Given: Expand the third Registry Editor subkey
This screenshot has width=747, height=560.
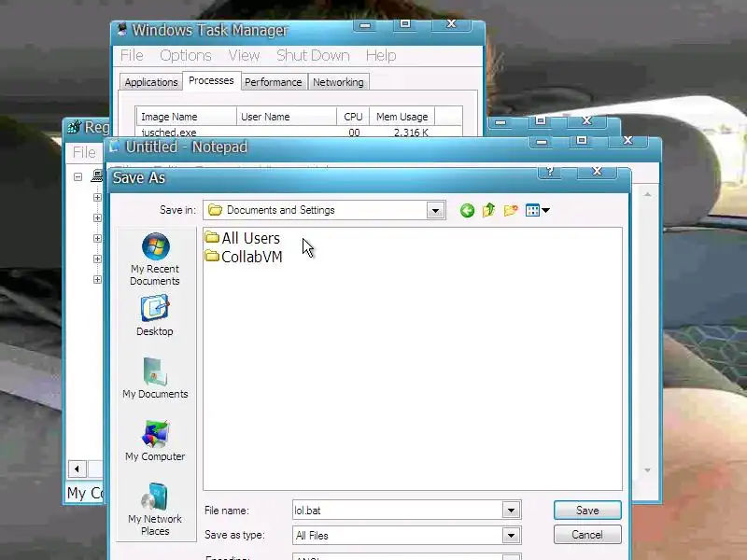Looking at the screenshot, I should (x=97, y=238).
